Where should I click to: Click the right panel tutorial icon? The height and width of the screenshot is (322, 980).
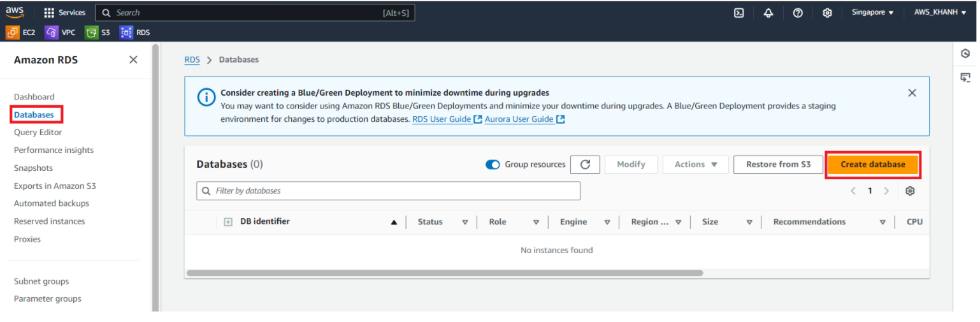[x=965, y=77]
